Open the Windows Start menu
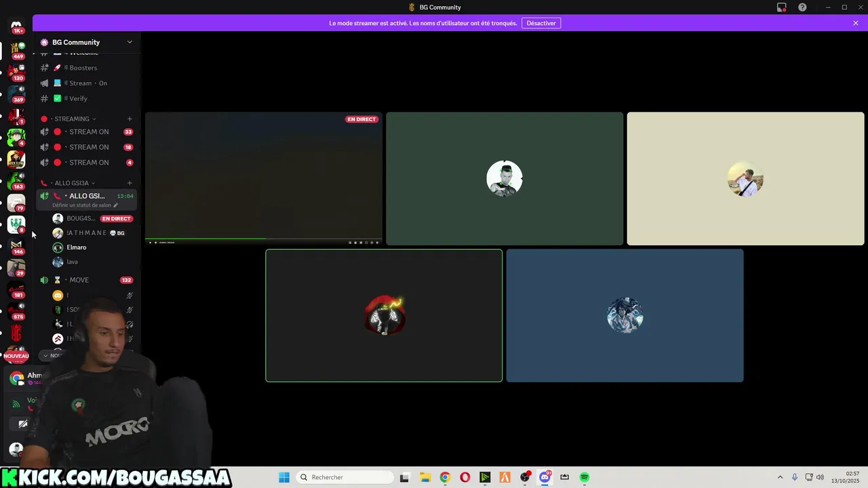The image size is (868, 488). (284, 477)
